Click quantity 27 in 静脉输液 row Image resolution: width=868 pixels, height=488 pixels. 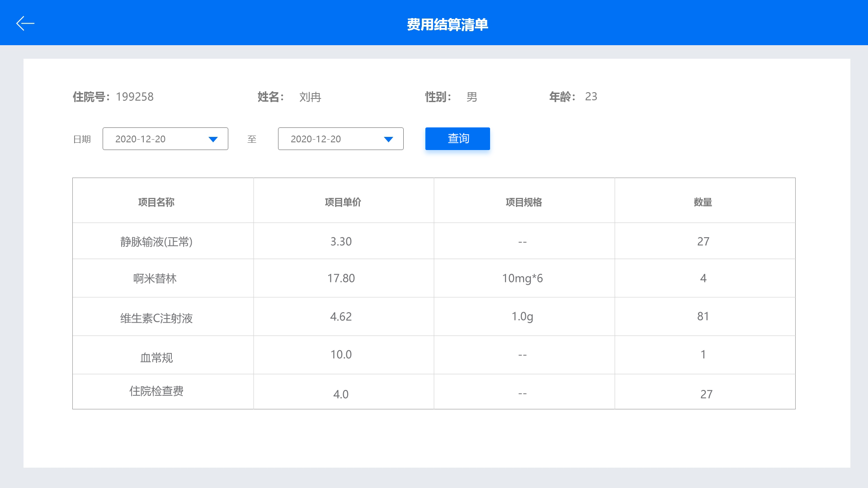[703, 242]
